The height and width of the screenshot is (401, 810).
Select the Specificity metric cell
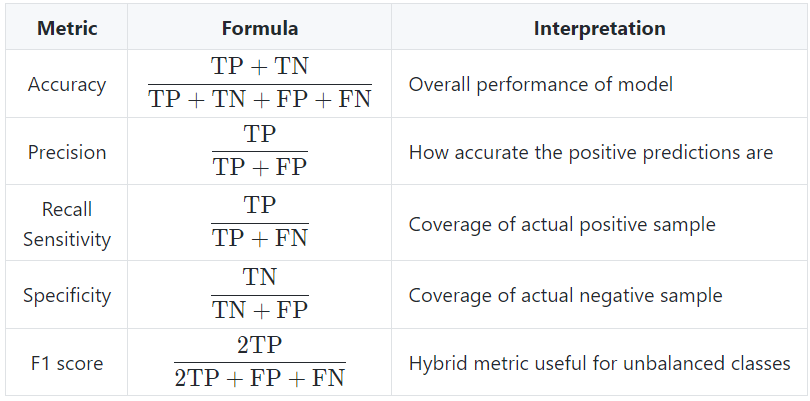67,295
